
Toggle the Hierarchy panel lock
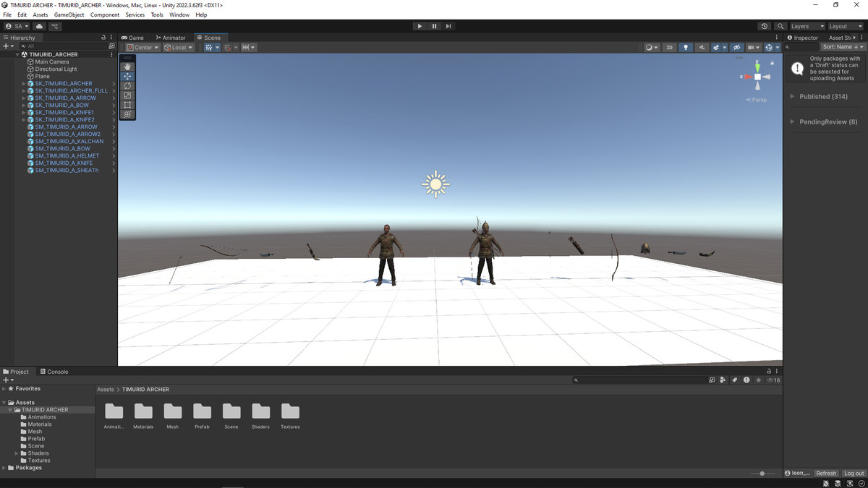click(103, 38)
